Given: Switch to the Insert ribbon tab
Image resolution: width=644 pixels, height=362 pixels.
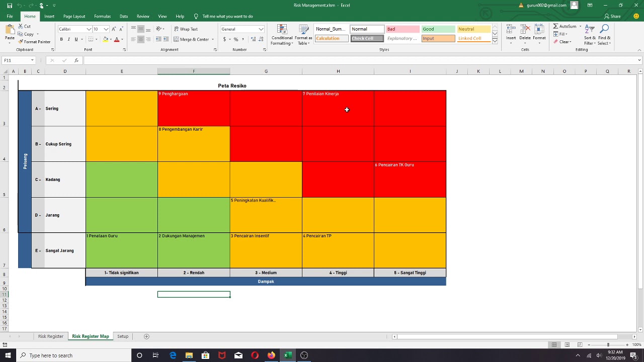Looking at the screenshot, I should point(49,16).
